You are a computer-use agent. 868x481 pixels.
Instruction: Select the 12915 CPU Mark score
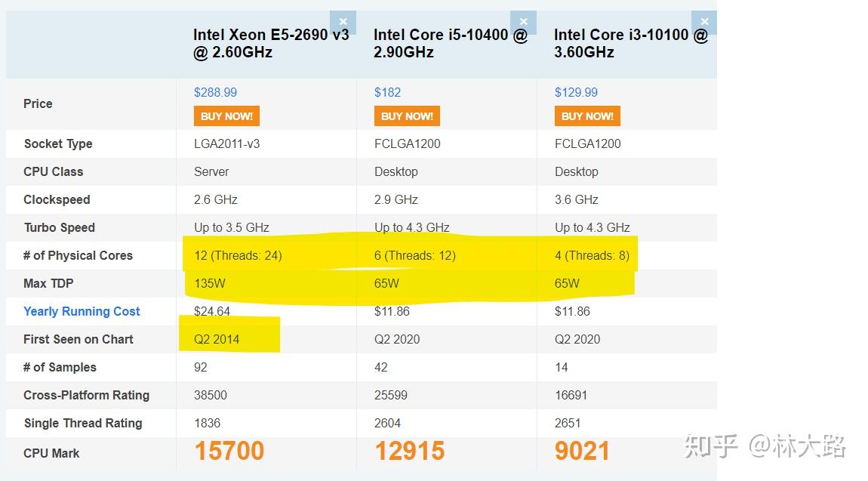[410, 451]
